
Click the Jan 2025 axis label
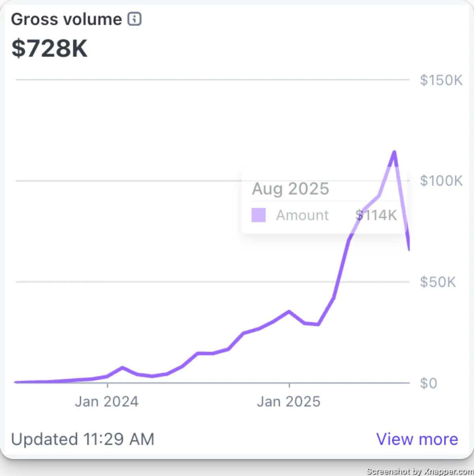tap(289, 401)
